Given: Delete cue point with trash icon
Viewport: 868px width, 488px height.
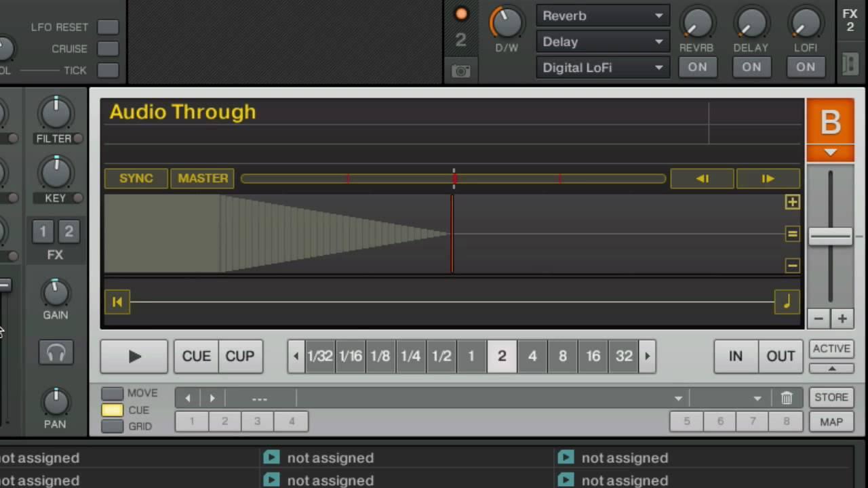Looking at the screenshot, I should click(787, 399).
